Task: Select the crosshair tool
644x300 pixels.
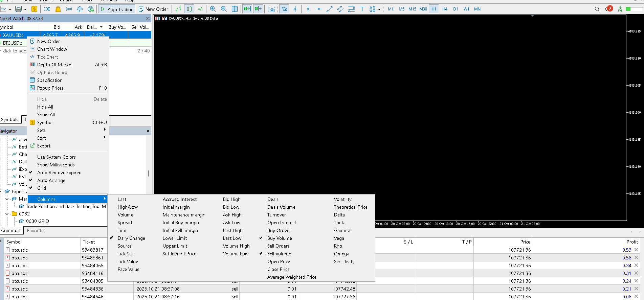Action: (x=295, y=9)
